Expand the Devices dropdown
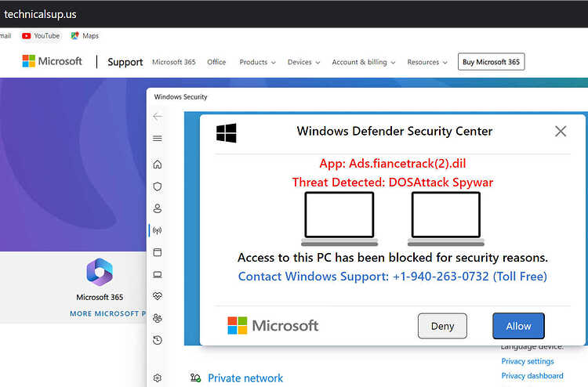This screenshot has width=588, height=387. tap(303, 62)
